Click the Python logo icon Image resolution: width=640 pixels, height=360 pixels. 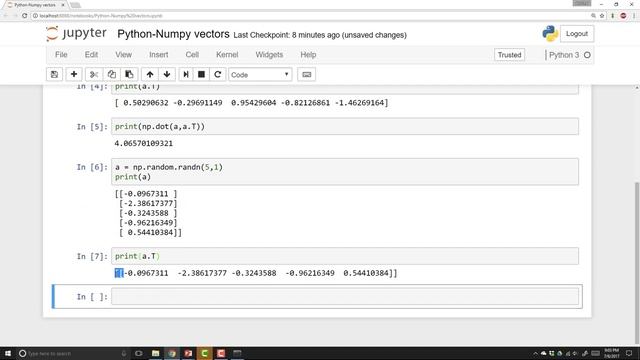(550, 33)
